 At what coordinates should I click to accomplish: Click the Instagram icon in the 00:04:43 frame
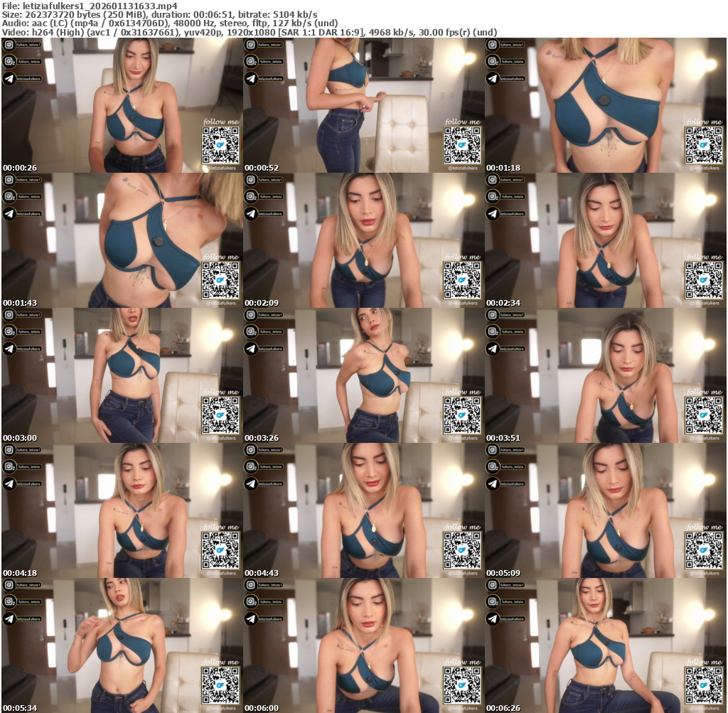pyautogui.click(x=251, y=450)
